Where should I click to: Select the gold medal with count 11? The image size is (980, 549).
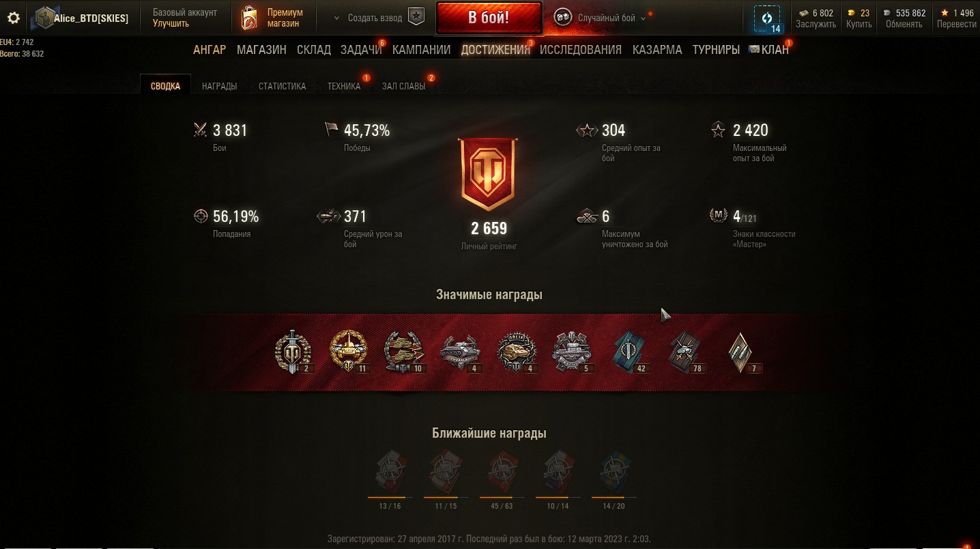tap(349, 351)
